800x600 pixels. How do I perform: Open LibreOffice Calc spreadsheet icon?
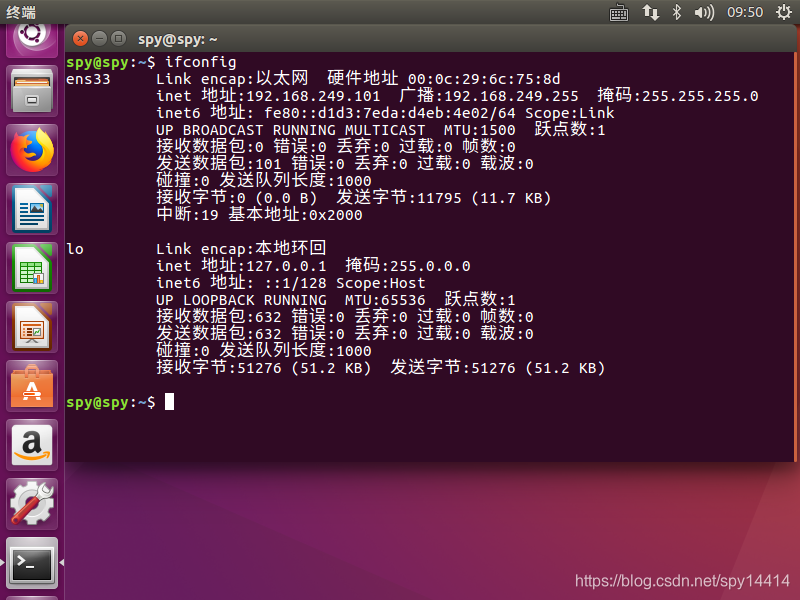[32, 268]
